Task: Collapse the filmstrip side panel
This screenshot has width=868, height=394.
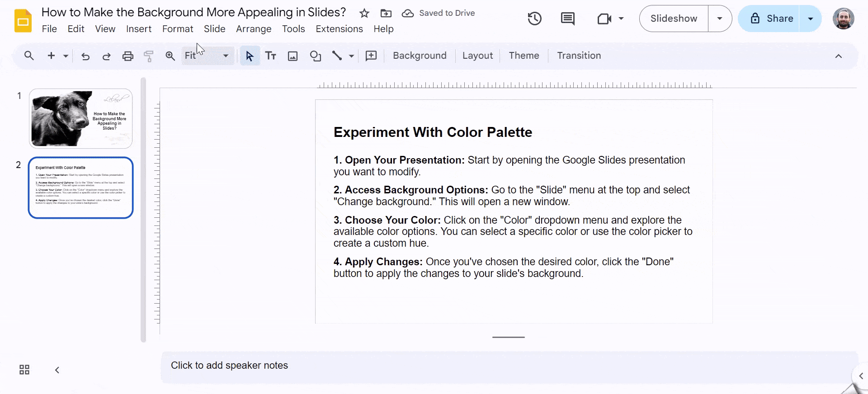Action: pos(57,370)
